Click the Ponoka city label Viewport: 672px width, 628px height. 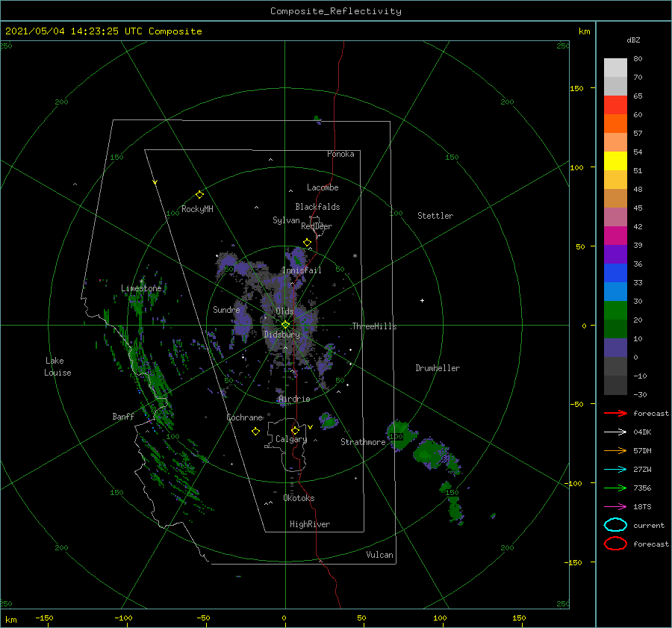[340, 154]
